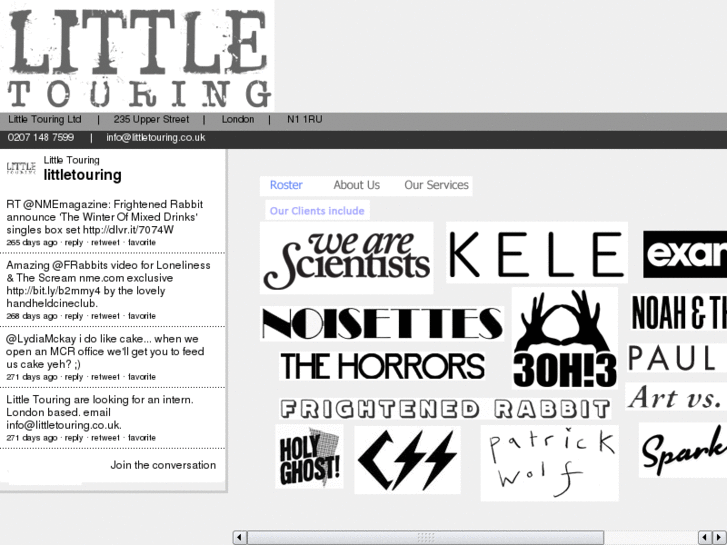
Task: Click retweet on the intern tweet
Action: click(x=105, y=438)
